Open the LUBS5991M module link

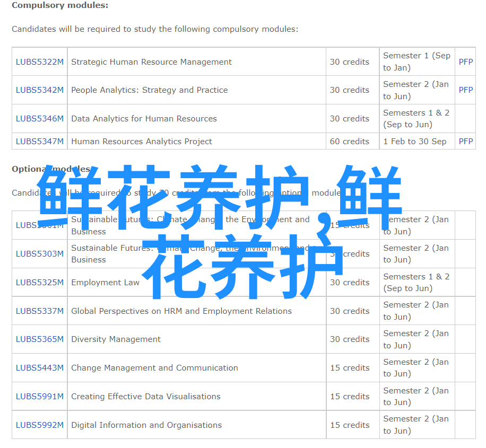(x=40, y=396)
